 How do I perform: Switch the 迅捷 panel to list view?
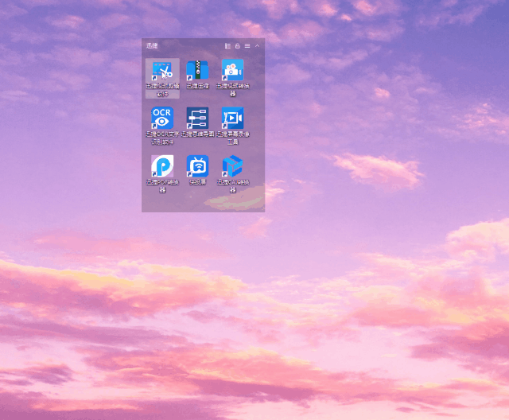coord(228,46)
